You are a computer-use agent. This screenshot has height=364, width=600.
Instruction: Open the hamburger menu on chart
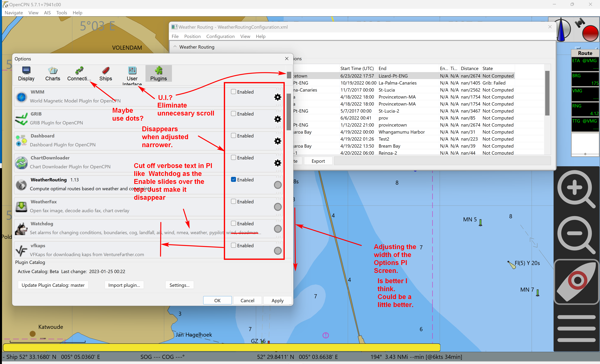coord(576,329)
